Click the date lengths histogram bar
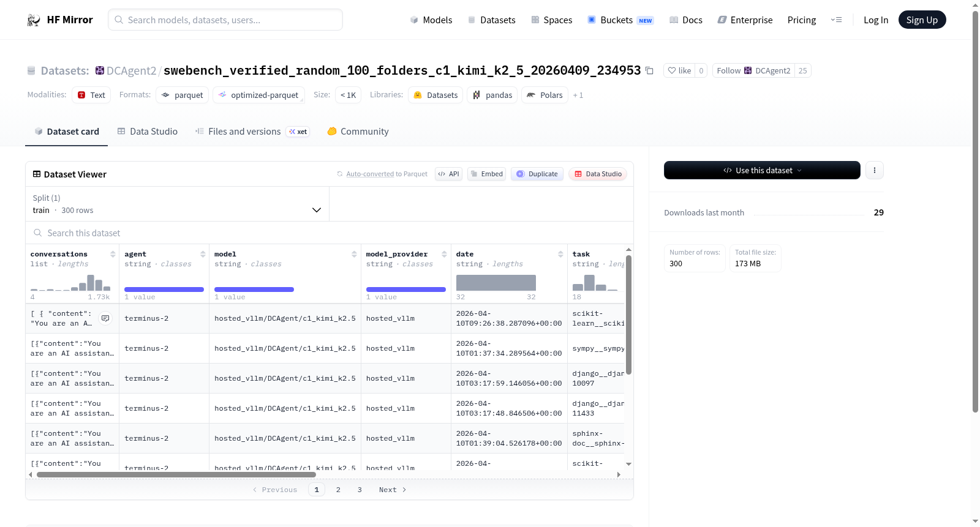The image size is (980, 527). coord(496,283)
